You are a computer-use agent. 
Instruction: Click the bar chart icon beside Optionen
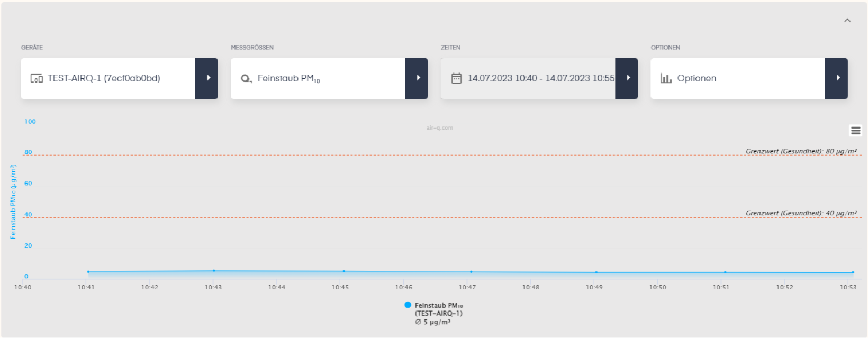[666, 78]
